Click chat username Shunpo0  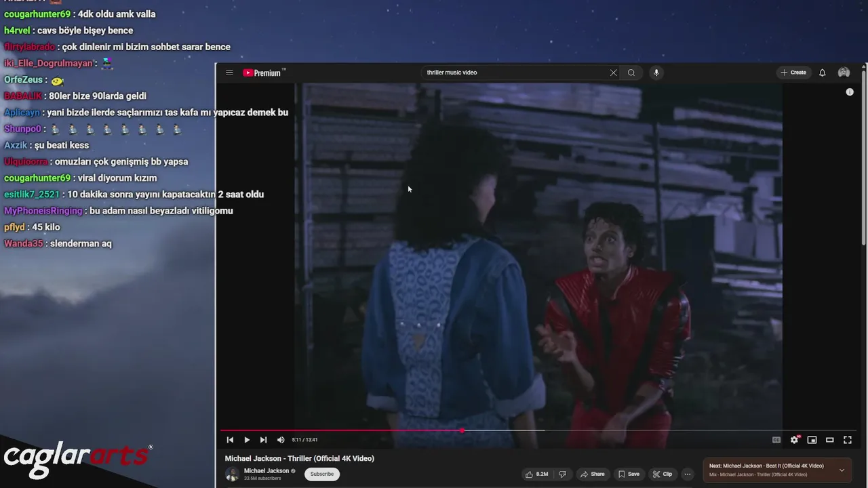point(22,129)
